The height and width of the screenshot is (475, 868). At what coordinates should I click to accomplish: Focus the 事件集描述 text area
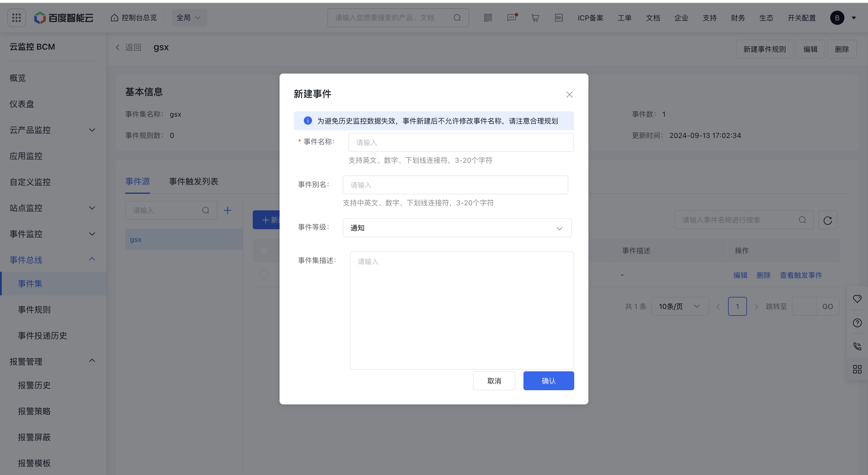pyautogui.click(x=462, y=310)
